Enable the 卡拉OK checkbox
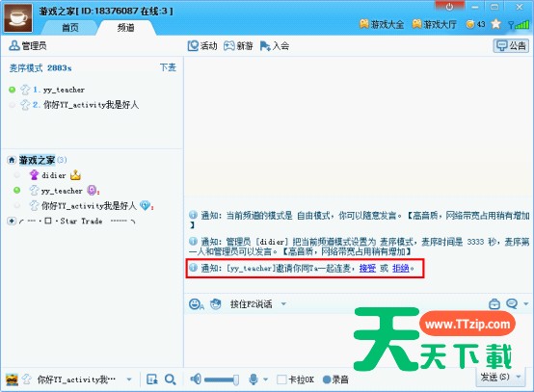This screenshot has width=534, height=392. tap(281, 379)
